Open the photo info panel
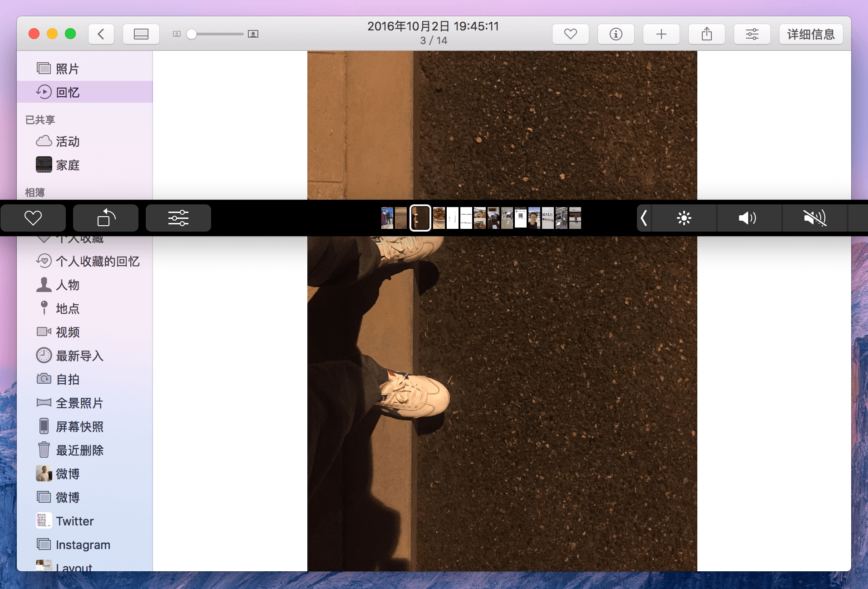Screen dimensions: 868x589 tap(616, 34)
